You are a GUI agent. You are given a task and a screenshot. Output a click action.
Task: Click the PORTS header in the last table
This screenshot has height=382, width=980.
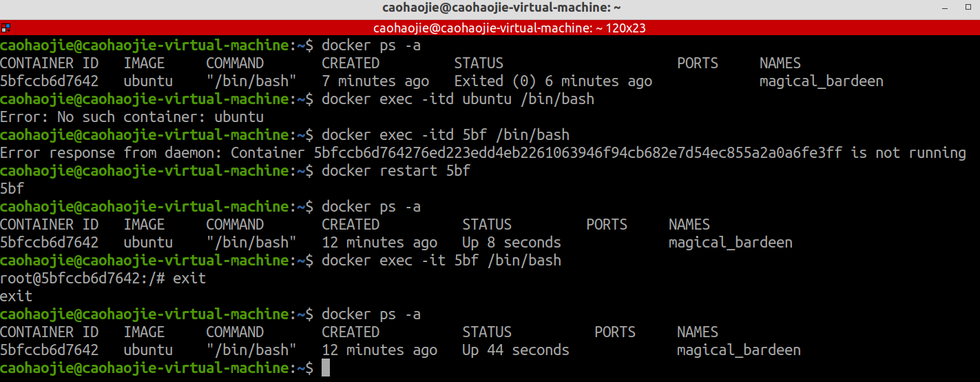point(615,332)
